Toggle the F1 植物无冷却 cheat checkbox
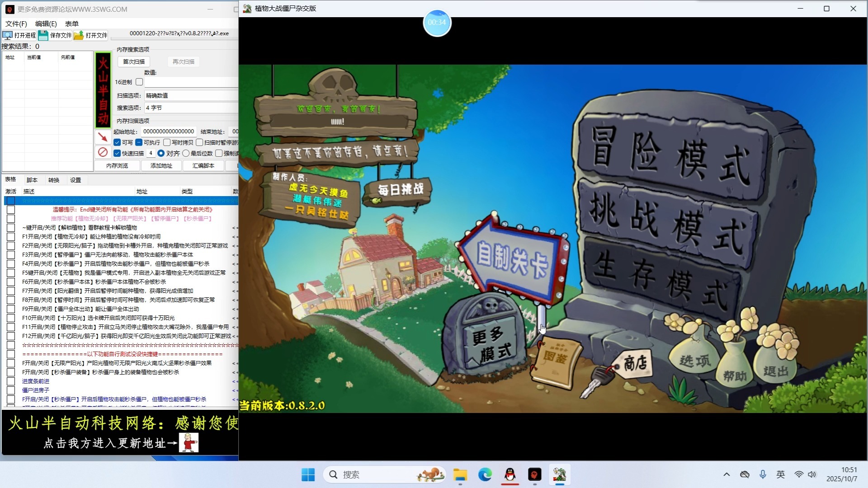The image size is (868, 488). coord(11,237)
